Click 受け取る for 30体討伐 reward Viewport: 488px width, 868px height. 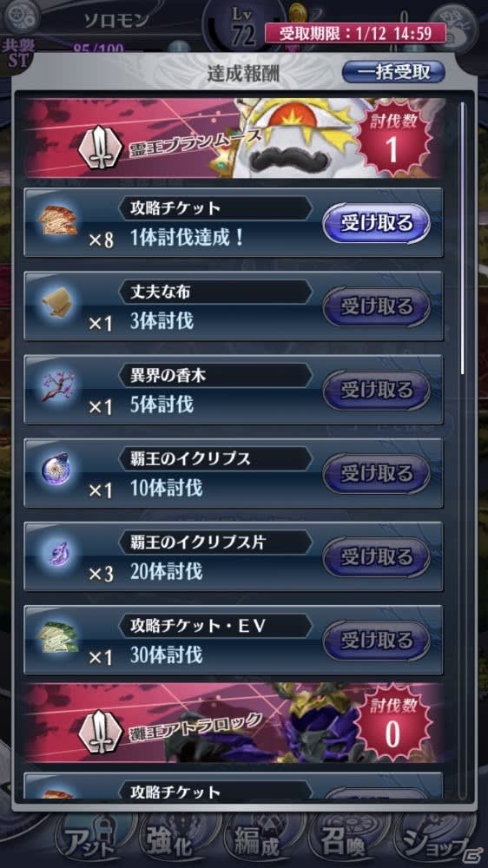377,640
